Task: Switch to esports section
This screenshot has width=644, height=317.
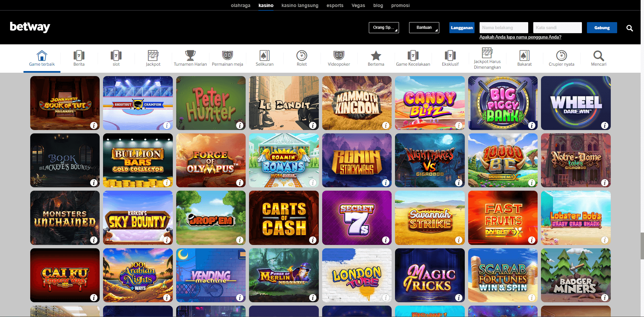Action: pyautogui.click(x=335, y=5)
